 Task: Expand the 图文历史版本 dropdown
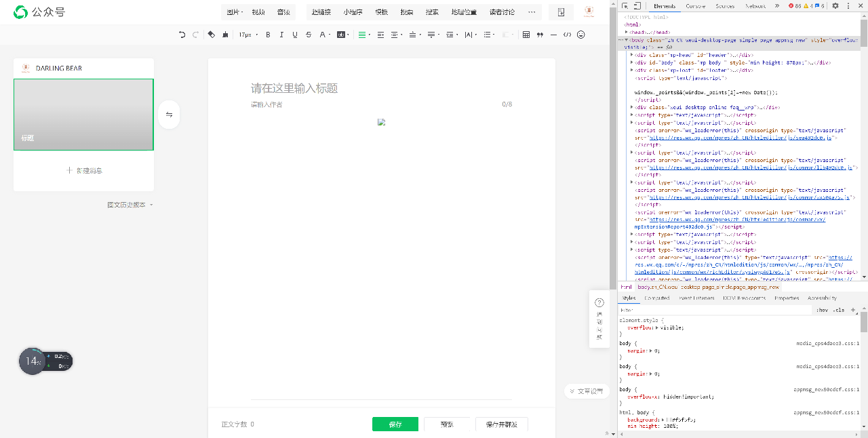(130, 204)
